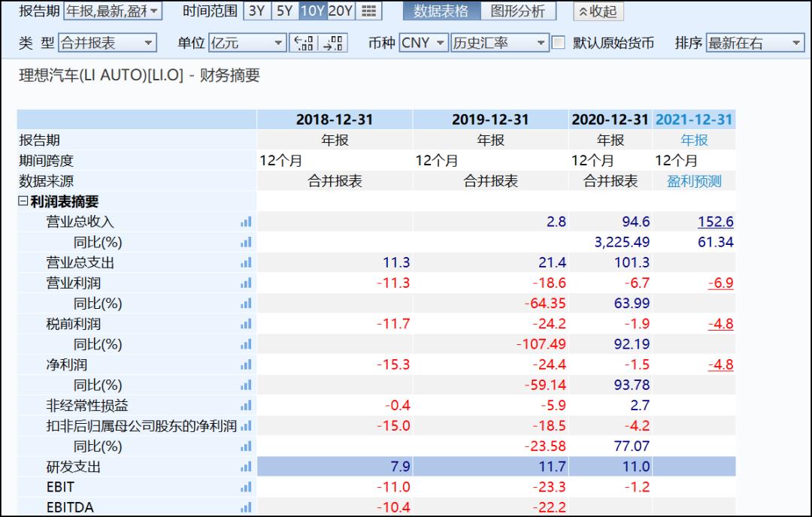
Task: Click the decrease decimal places icon
Action: [x=304, y=43]
